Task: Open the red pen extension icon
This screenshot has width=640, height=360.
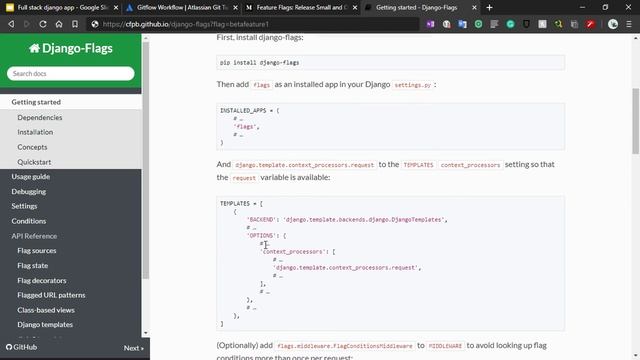Action: coord(590,24)
